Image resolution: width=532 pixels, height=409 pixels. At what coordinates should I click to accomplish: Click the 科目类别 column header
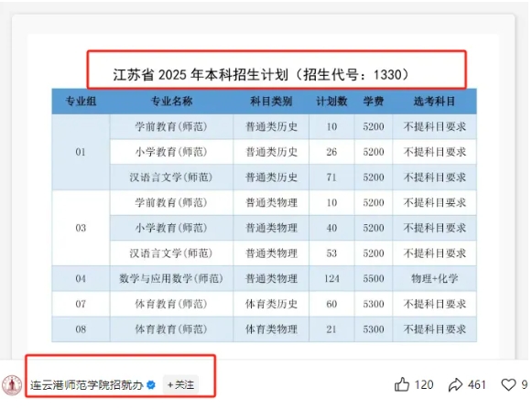coord(271,101)
